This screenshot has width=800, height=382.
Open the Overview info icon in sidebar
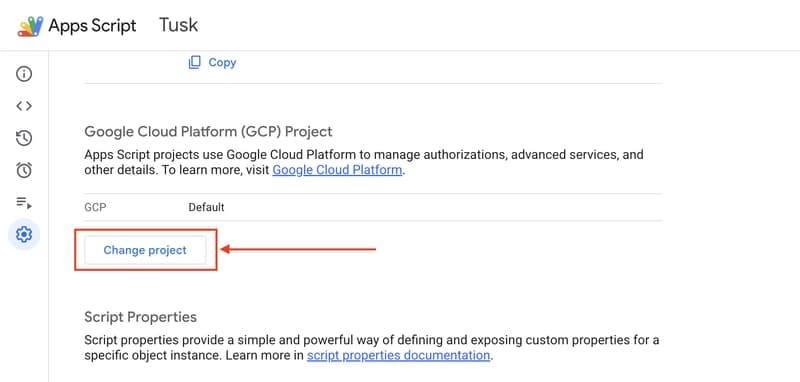[23, 74]
